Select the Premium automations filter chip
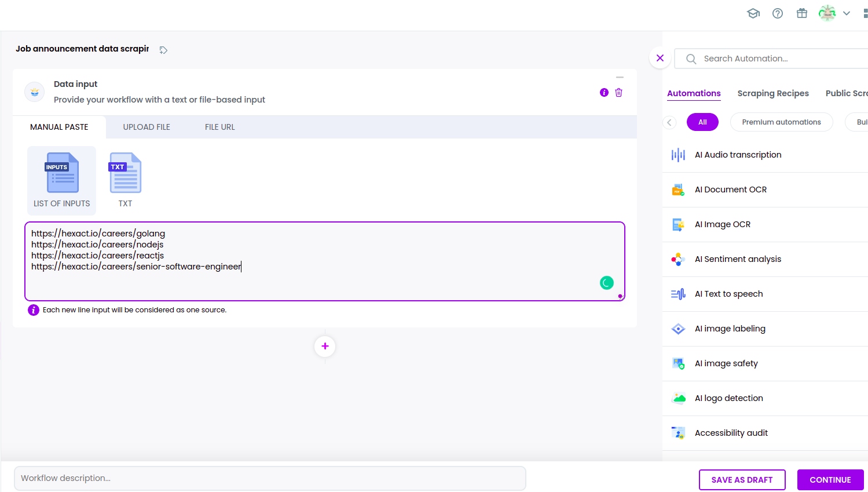The height and width of the screenshot is (492, 868). (781, 122)
